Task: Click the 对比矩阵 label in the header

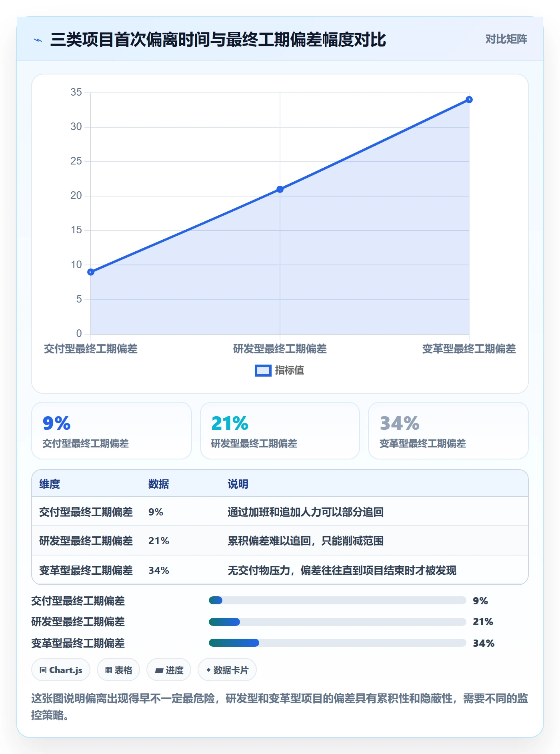Action: [506, 39]
